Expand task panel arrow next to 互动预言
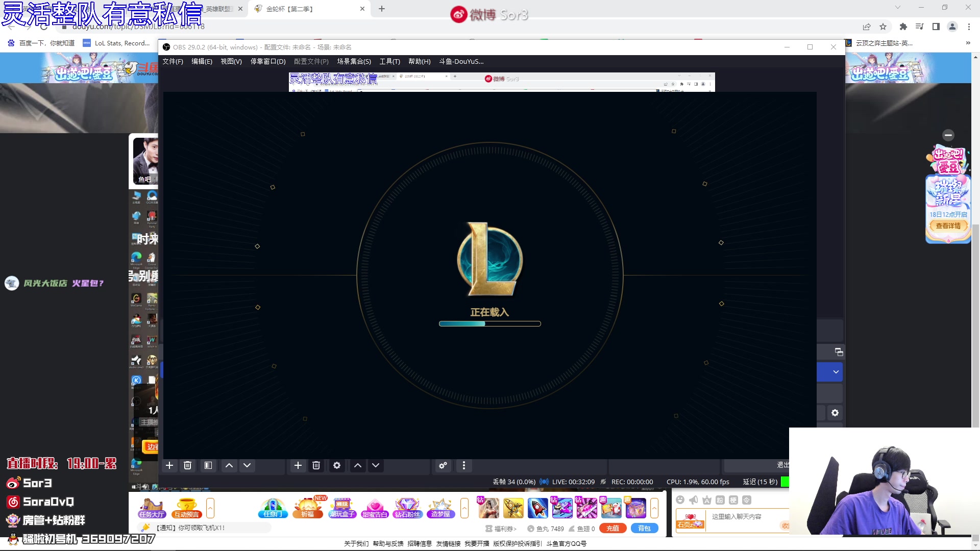Viewport: 980px width, 551px height. 210,508
